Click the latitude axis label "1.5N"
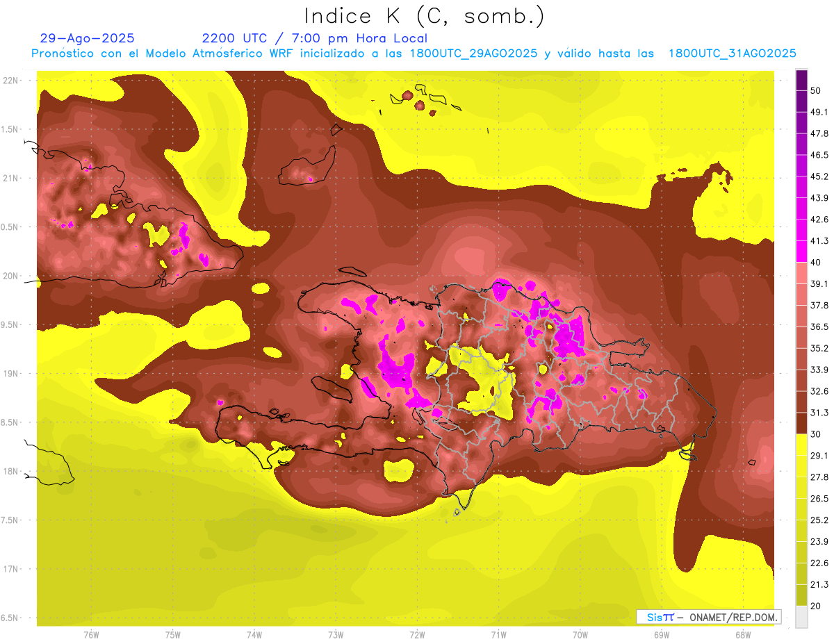 pyautogui.click(x=10, y=129)
